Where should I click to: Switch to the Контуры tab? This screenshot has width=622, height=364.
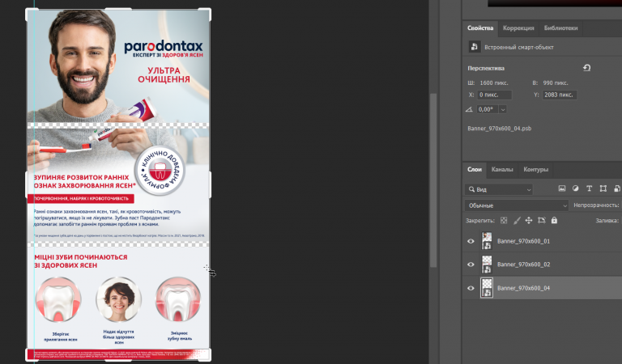click(x=535, y=170)
